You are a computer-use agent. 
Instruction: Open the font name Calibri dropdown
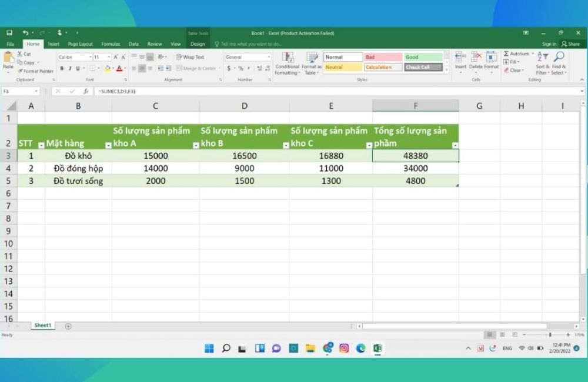click(x=91, y=57)
